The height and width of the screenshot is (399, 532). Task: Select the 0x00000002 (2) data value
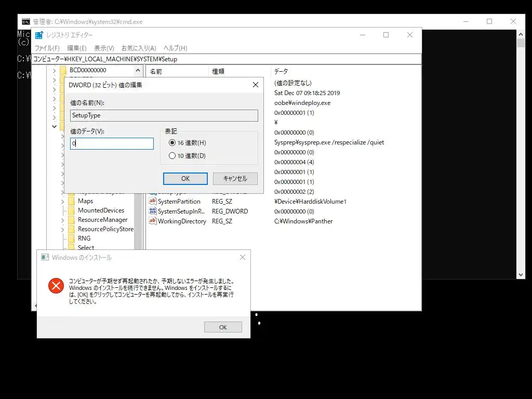click(x=294, y=191)
